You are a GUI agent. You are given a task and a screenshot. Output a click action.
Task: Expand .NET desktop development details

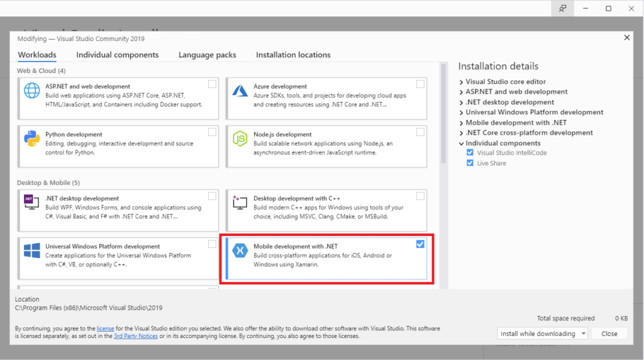[461, 103]
